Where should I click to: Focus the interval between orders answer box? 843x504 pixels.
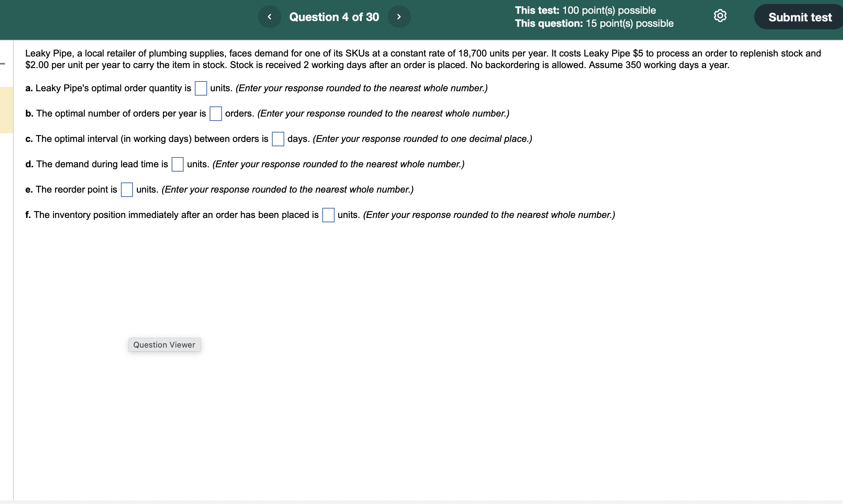[x=278, y=139]
